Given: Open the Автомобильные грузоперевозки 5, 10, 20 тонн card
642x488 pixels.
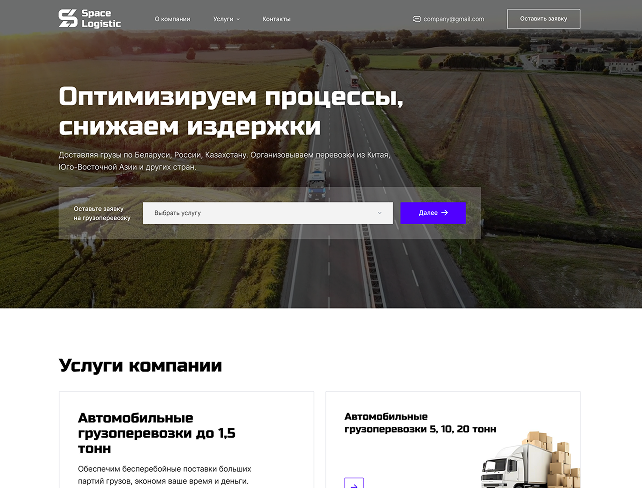Looking at the screenshot, I should tap(453, 440).
